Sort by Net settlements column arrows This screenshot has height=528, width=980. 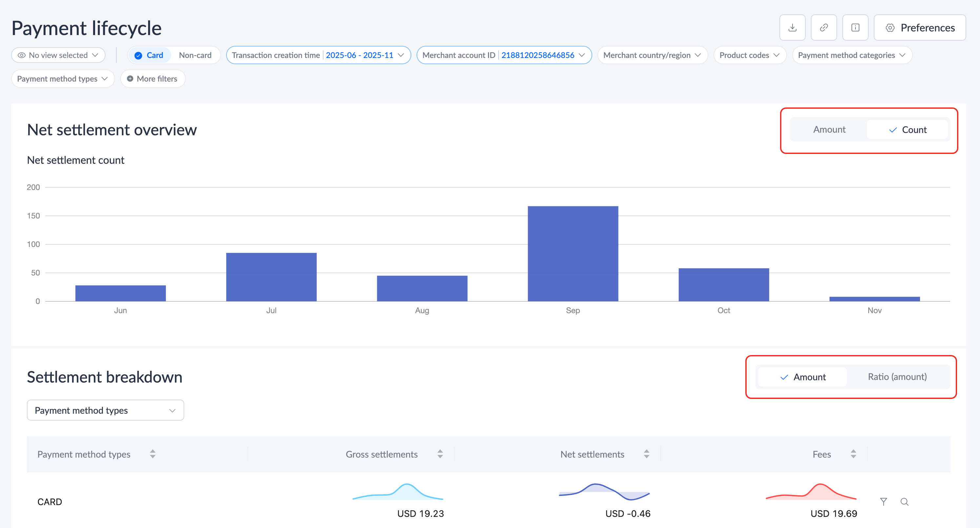646,454
